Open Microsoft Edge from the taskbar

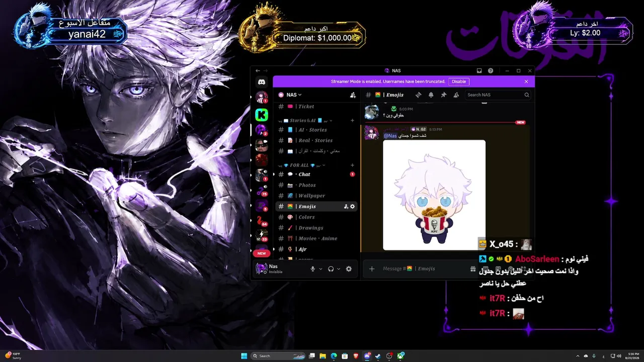pos(334,356)
